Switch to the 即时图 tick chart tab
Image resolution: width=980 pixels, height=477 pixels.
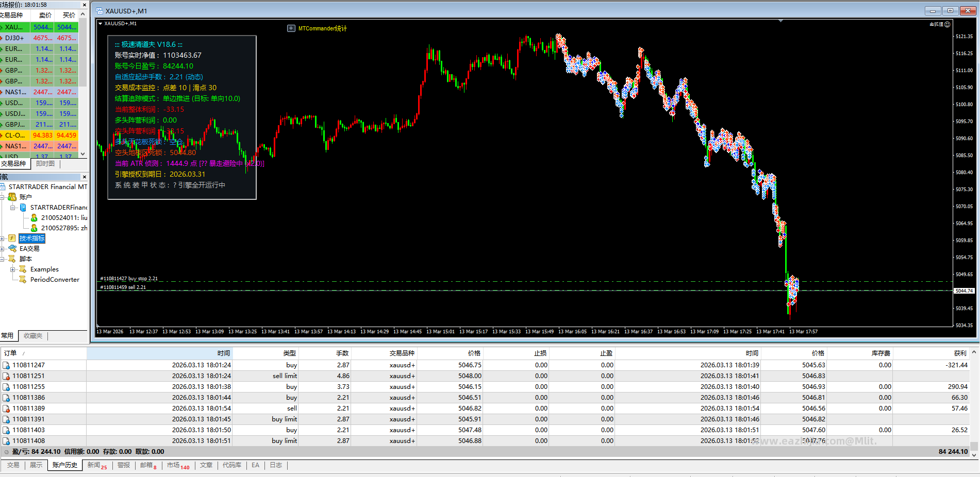click(x=45, y=164)
